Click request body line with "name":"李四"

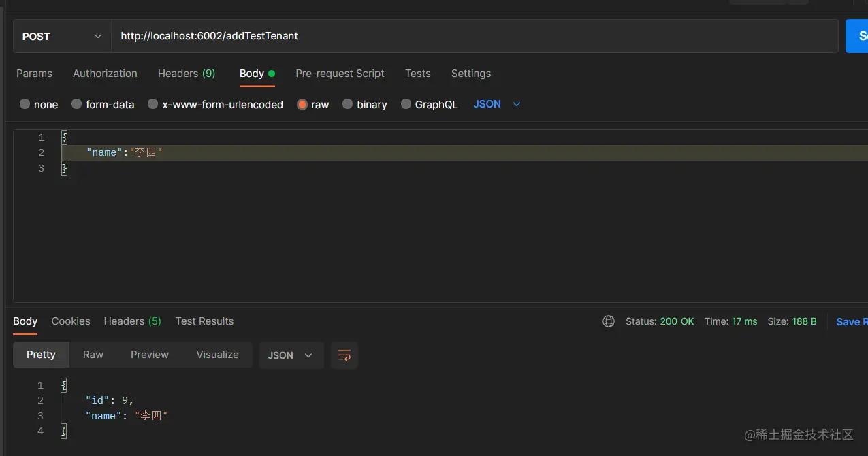[124, 153]
